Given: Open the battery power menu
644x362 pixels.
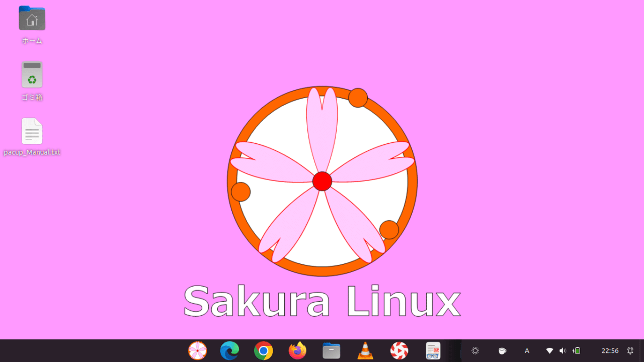Looking at the screenshot, I should [577, 350].
